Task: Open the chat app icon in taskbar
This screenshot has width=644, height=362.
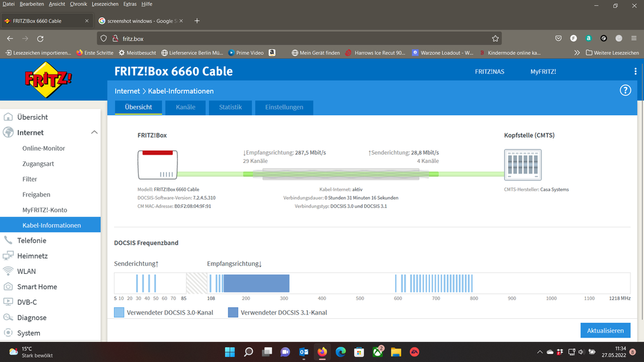Action: point(285,352)
